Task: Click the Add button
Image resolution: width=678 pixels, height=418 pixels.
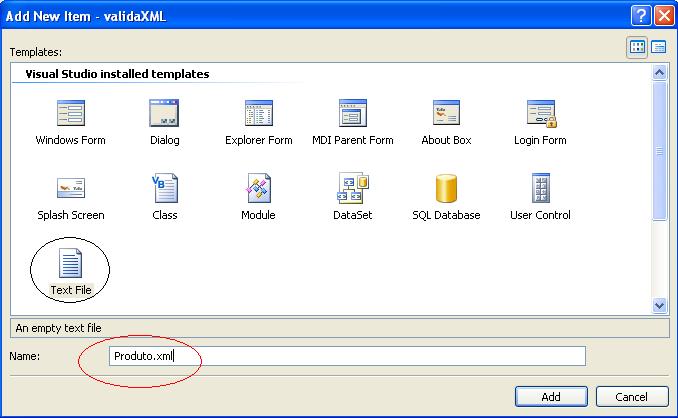Action: [551, 396]
